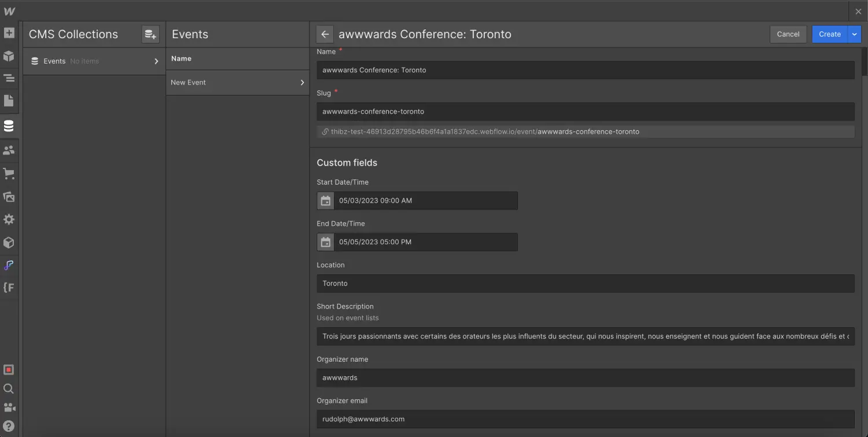Click the Events panel title
Viewport: 868px width, 437px height.
pos(190,34)
